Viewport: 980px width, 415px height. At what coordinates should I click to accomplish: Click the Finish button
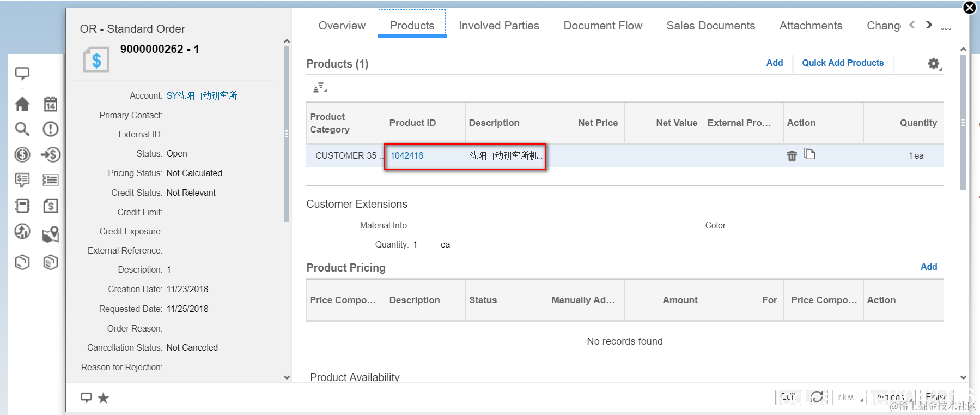936,397
